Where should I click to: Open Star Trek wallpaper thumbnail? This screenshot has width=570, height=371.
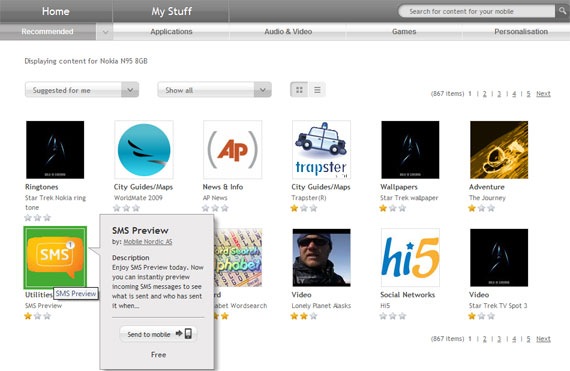click(410, 150)
